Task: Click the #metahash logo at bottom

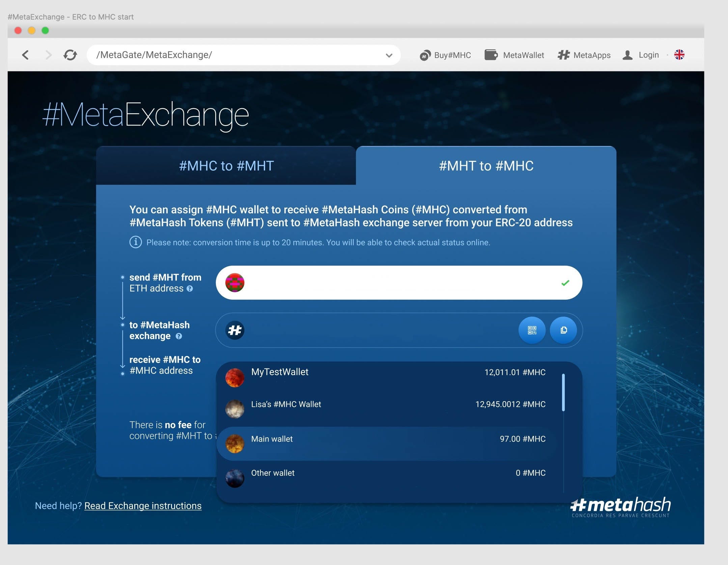Action: 620,507
